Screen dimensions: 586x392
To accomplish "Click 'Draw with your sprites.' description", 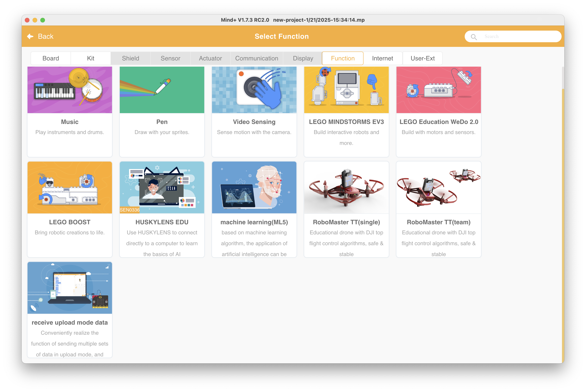I will [x=162, y=132].
